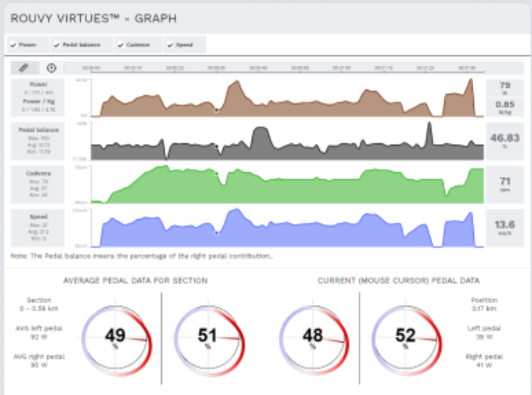
Task: Select the Power / Kg stats label box
Action: pyautogui.click(x=38, y=98)
